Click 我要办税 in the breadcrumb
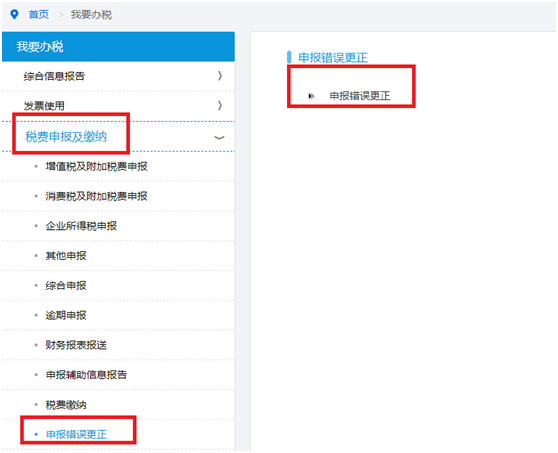 (x=91, y=15)
